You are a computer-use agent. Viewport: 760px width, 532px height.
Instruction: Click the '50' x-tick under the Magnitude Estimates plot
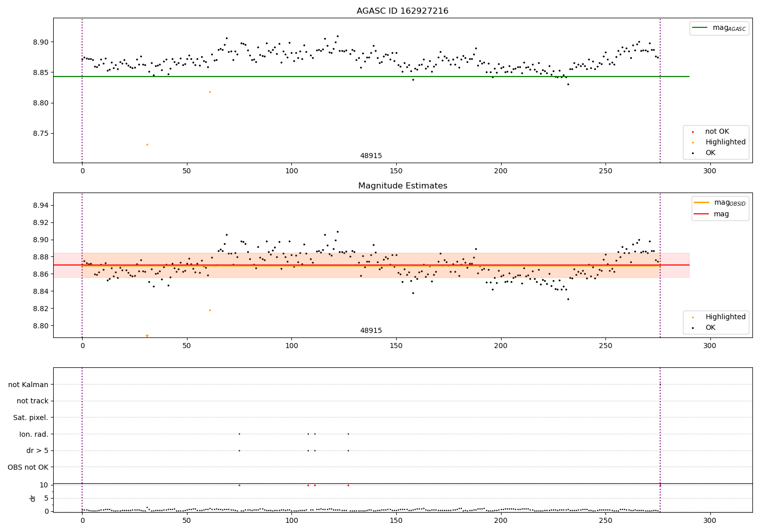point(187,346)
